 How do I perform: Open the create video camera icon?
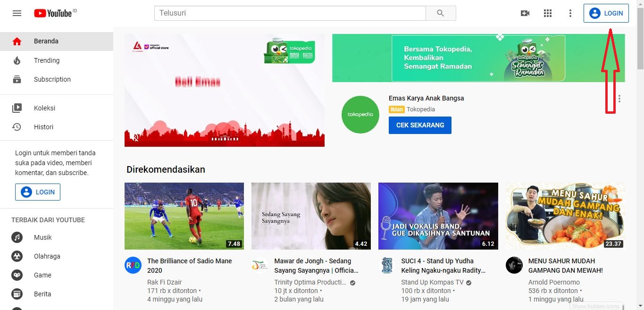pyautogui.click(x=525, y=13)
